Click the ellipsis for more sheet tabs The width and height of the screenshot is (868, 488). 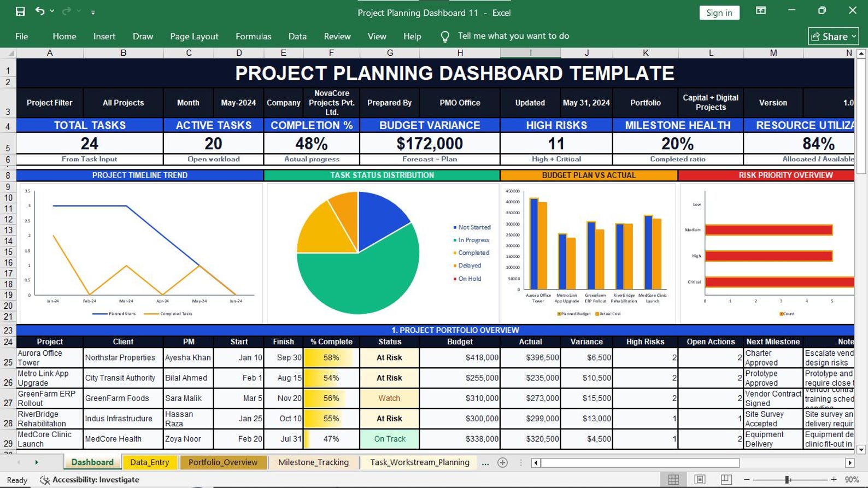click(x=485, y=463)
